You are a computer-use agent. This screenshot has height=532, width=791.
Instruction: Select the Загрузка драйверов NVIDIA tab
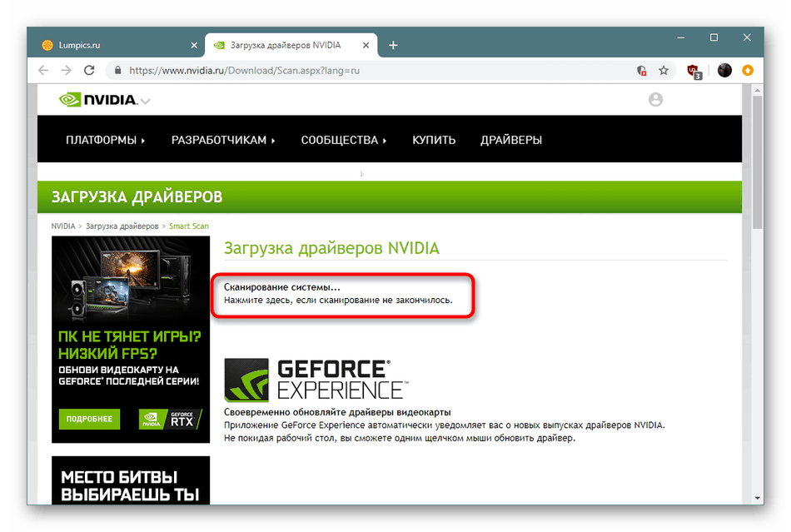pyautogui.click(x=291, y=46)
